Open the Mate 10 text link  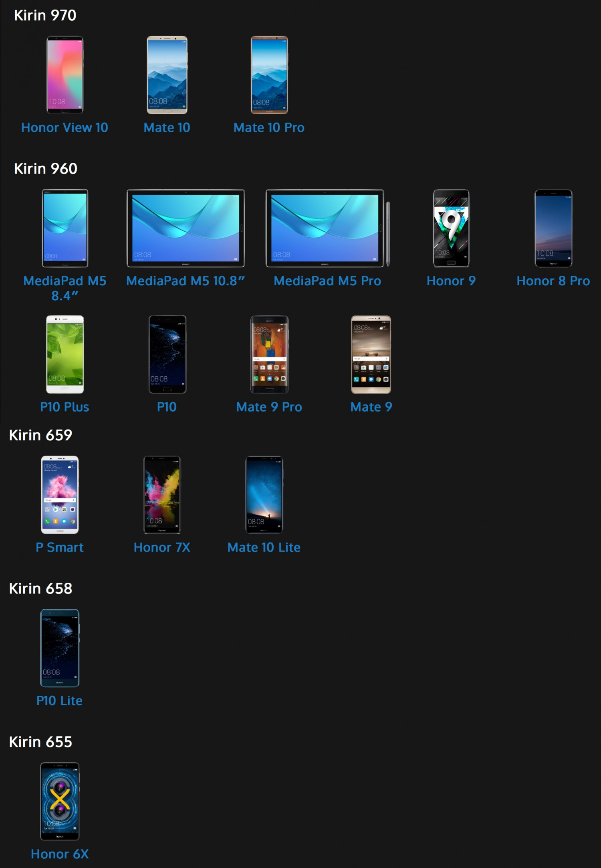point(167,127)
